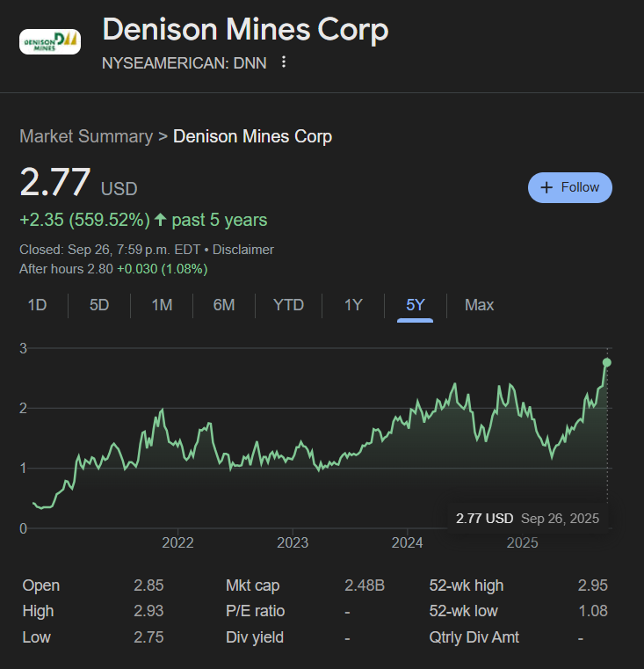The image size is (644, 669).
Task: Click the After hours 2.80 text
Action: click(x=66, y=269)
